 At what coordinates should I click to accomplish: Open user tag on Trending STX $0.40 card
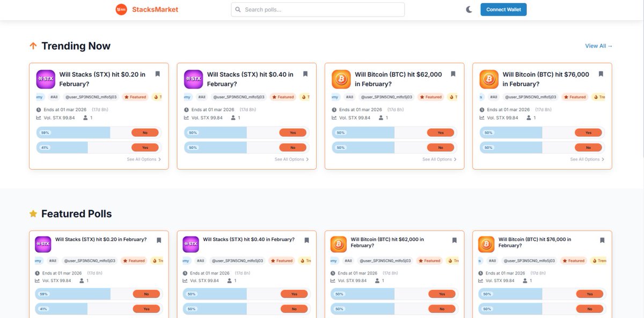coord(238,97)
